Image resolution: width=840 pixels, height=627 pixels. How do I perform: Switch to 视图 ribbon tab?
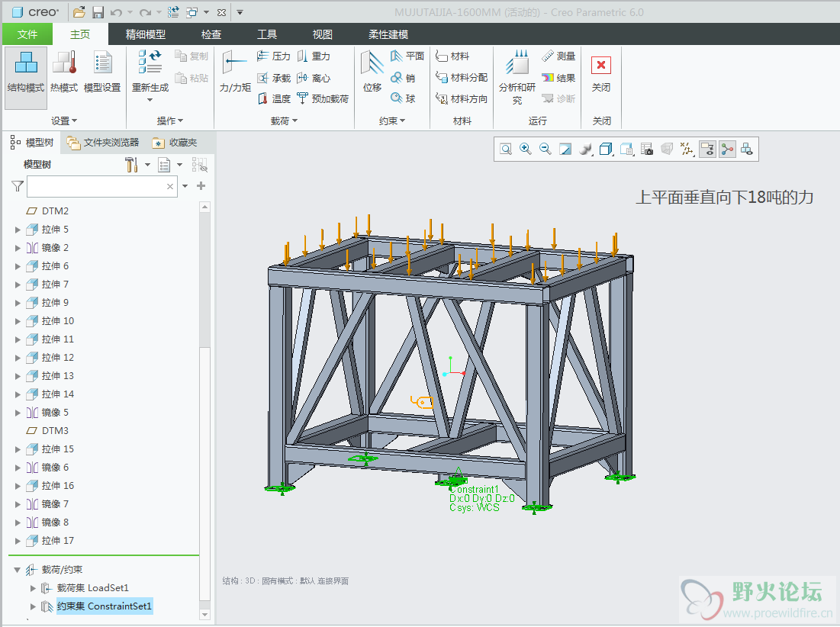pos(323,34)
